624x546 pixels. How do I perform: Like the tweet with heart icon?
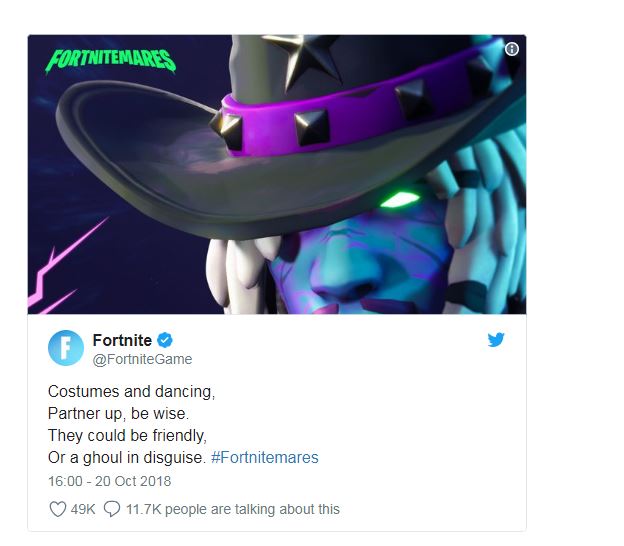[58, 509]
